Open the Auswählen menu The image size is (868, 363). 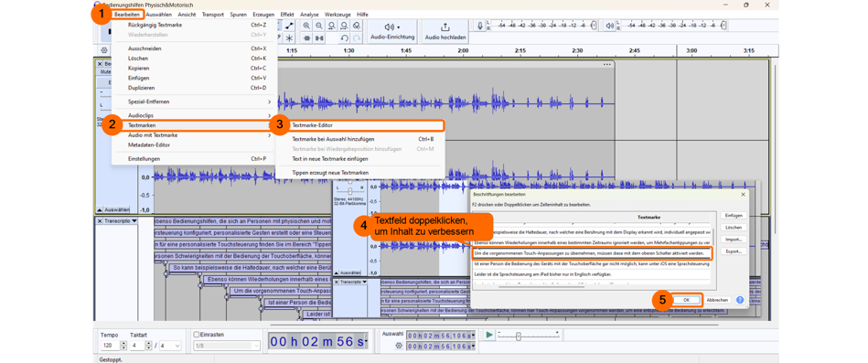159,15
